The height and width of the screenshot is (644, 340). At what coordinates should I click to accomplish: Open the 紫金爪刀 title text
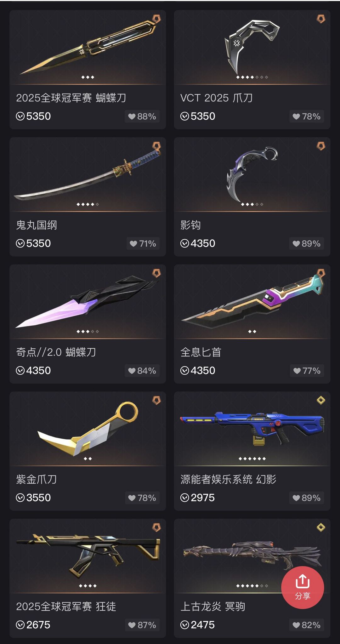[x=37, y=479]
